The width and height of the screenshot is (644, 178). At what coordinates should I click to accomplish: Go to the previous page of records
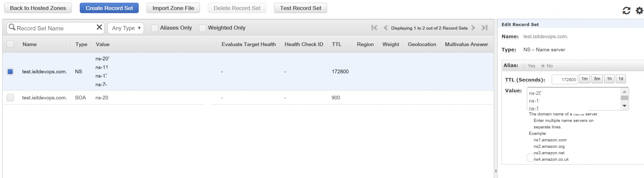385,28
